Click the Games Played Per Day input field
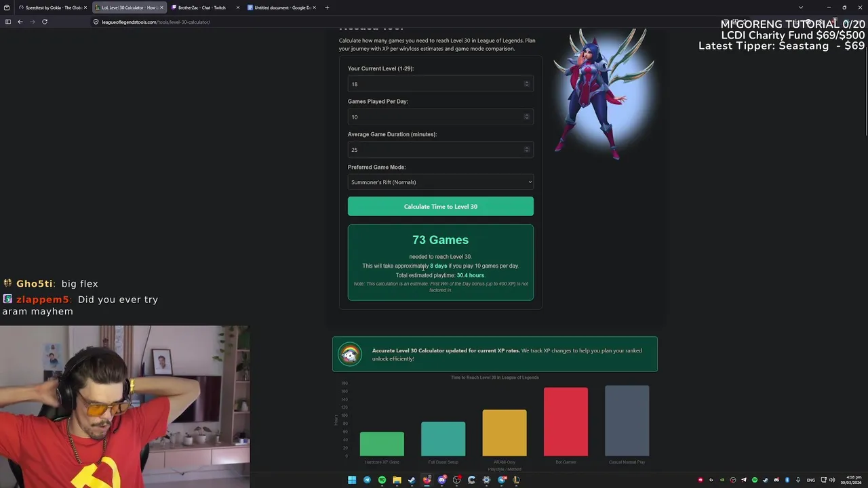 [441, 117]
